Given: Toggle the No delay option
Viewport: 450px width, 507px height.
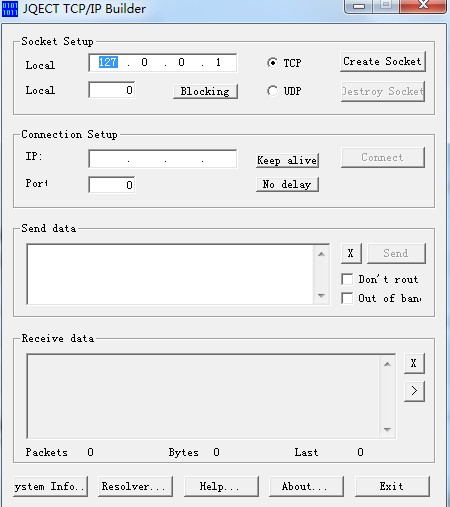Looking at the screenshot, I should click(287, 184).
